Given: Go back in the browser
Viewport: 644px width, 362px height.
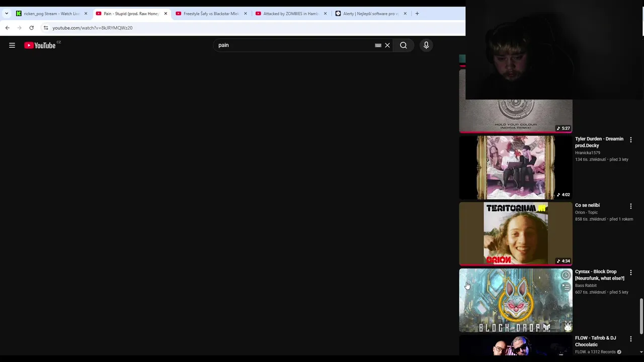Looking at the screenshot, I should click(x=7, y=28).
